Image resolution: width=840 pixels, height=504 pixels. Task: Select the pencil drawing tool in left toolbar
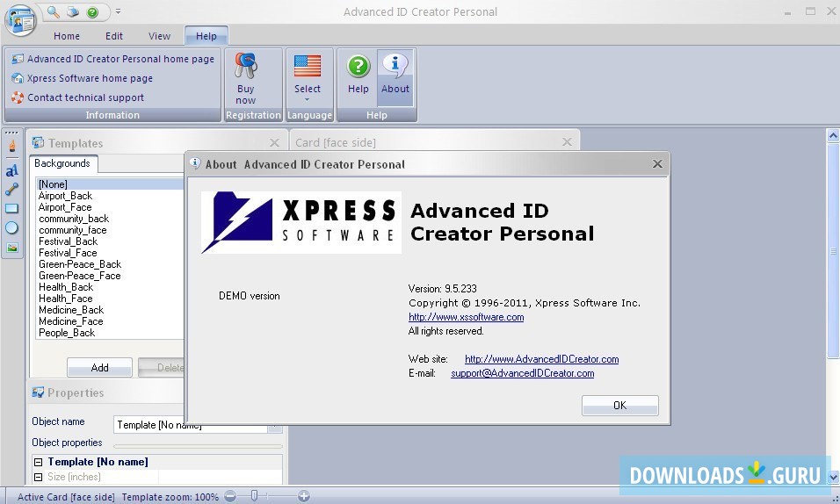(x=11, y=147)
